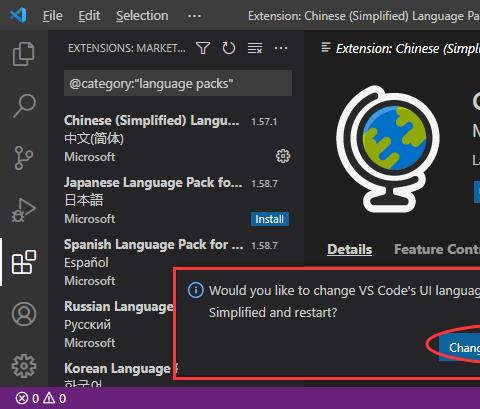
Task: Click the info icon in notification
Action: (196, 290)
